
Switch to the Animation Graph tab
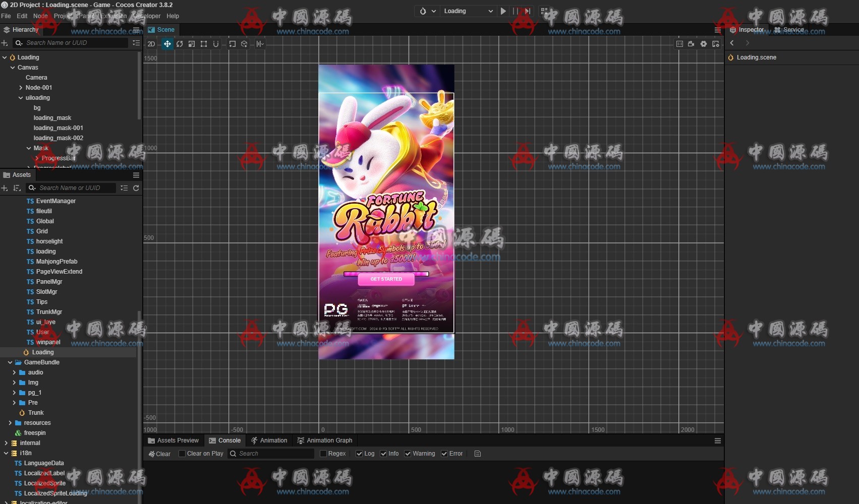tap(325, 440)
